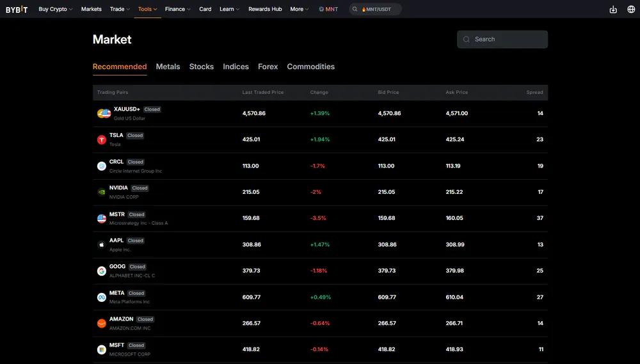Click the magnifier in the top MNT/USDT search
Screen dimensions: 640x364
(355, 9)
